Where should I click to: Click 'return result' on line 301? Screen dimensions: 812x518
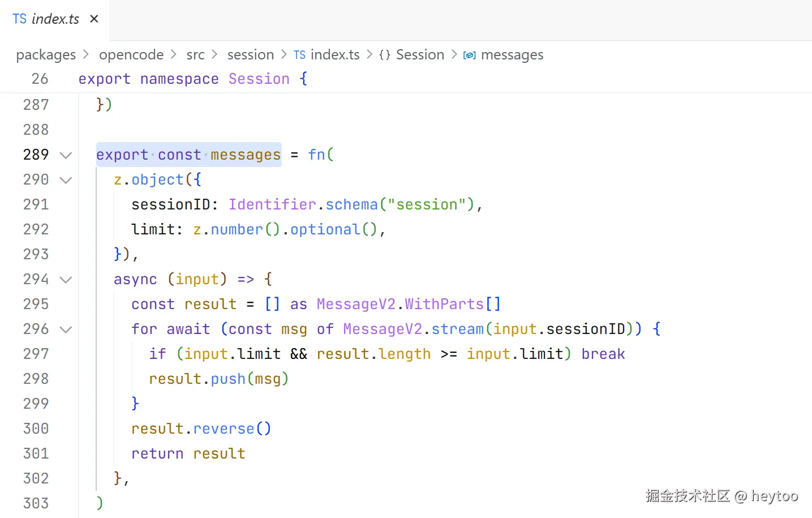(188, 453)
